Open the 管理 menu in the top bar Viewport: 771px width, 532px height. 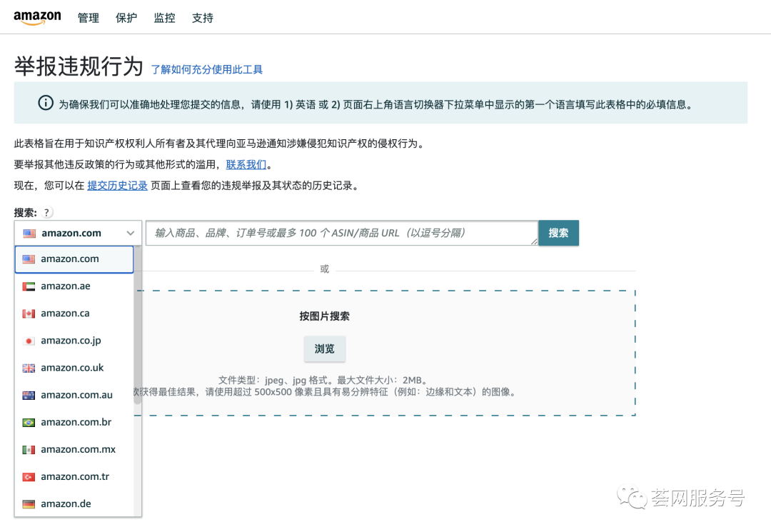click(89, 18)
